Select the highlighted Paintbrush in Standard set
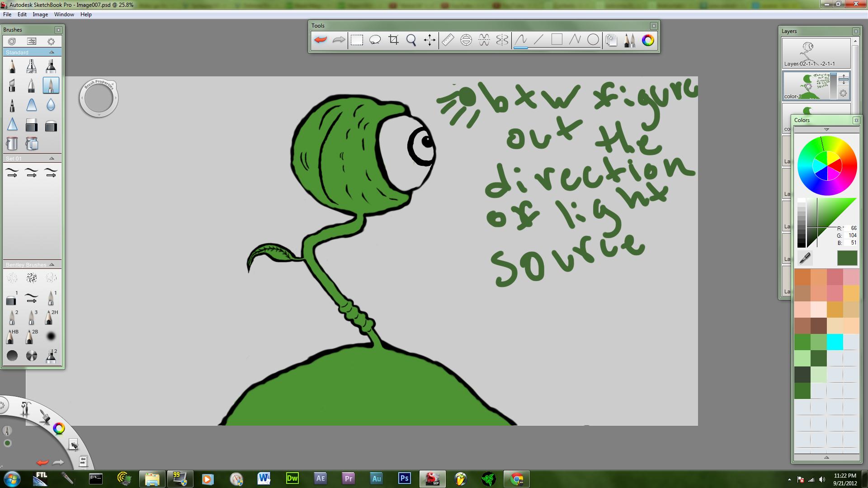Screen dimensions: 868x488 point(51,85)
